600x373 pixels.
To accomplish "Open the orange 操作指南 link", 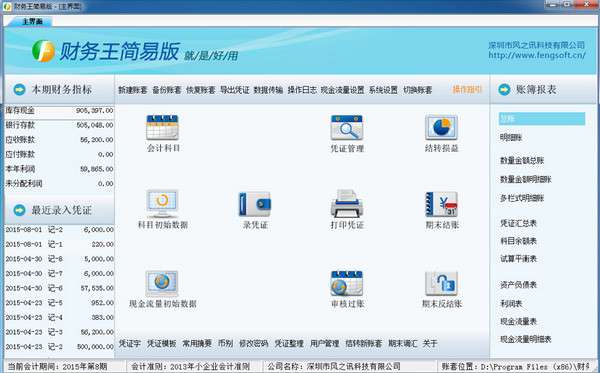I will tap(467, 90).
